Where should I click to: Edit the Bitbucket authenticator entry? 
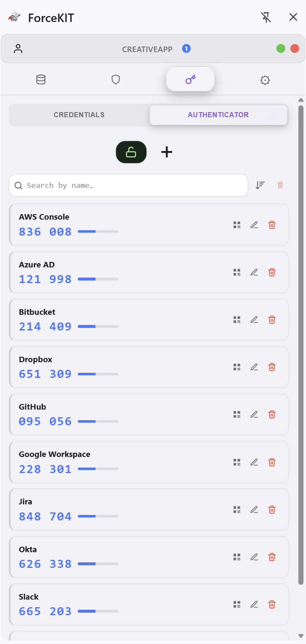(x=254, y=319)
